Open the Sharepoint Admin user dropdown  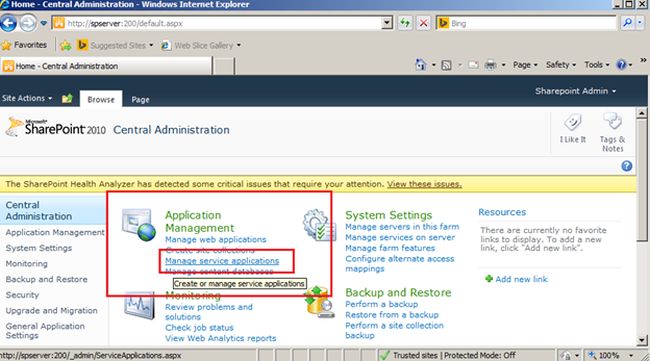tap(575, 91)
